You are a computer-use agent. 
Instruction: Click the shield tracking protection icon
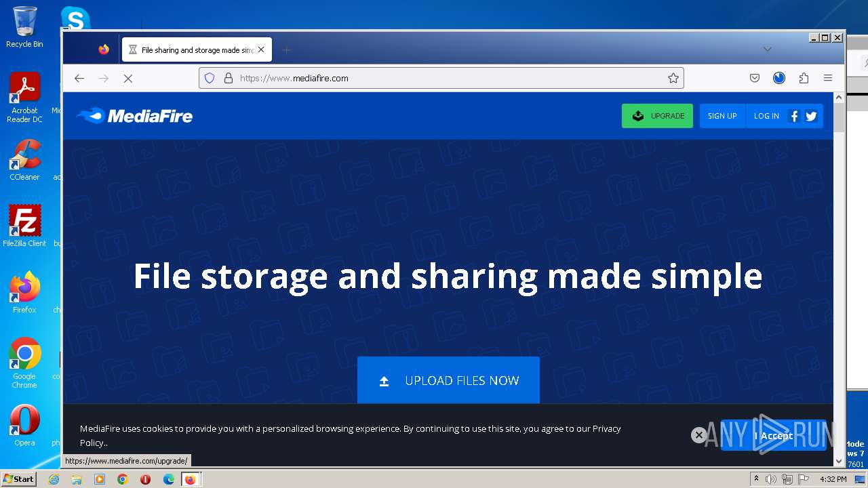pyautogui.click(x=210, y=78)
